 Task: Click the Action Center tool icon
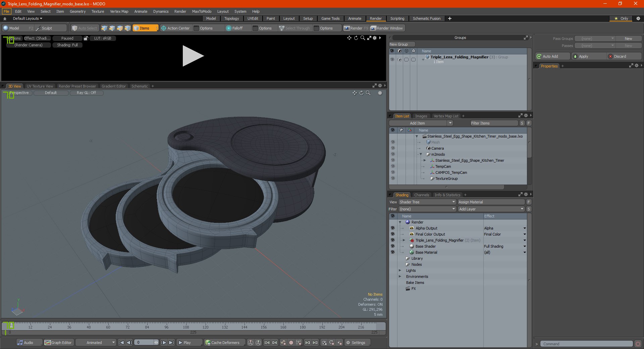tap(164, 28)
